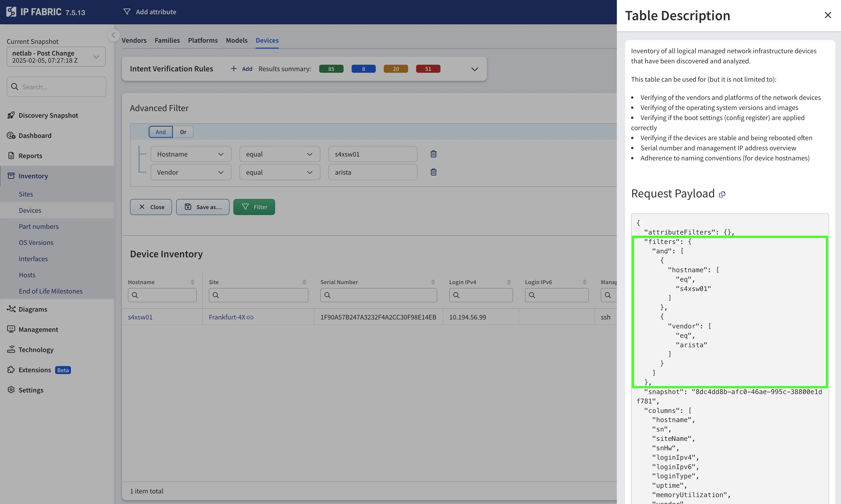Switch Advanced Filter logic to Or

(x=183, y=132)
